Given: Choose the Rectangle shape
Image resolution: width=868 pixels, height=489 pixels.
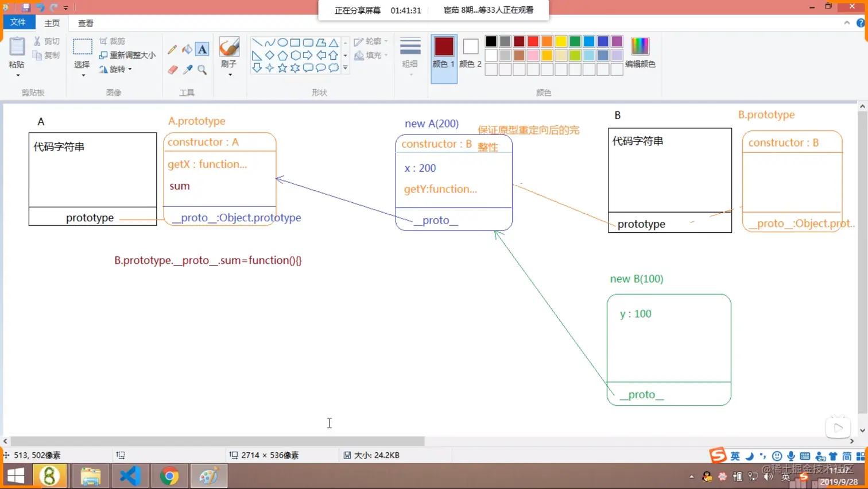Looking at the screenshot, I should (295, 43).
